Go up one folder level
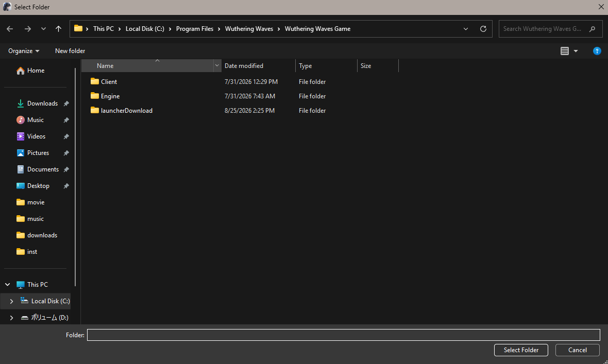 point(59,29)
